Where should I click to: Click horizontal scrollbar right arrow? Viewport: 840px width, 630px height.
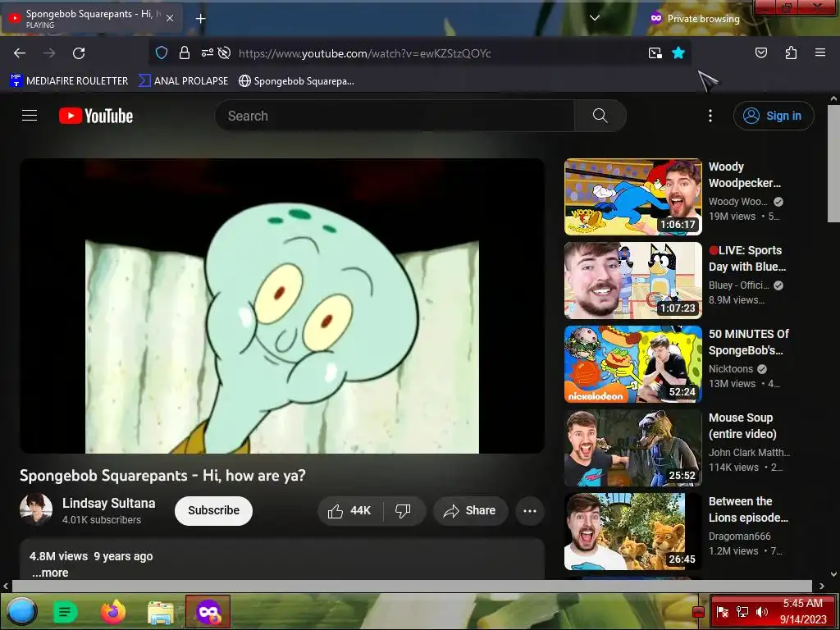pos(821,586)
